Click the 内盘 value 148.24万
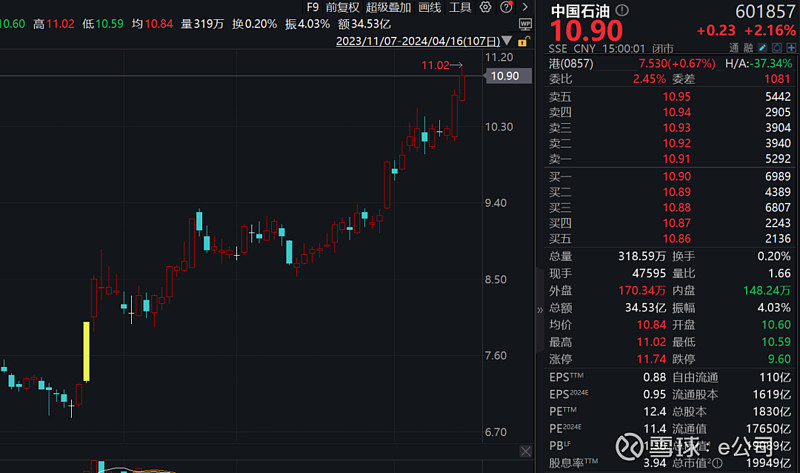Screen dimensions: 800x473 [767, 290]
